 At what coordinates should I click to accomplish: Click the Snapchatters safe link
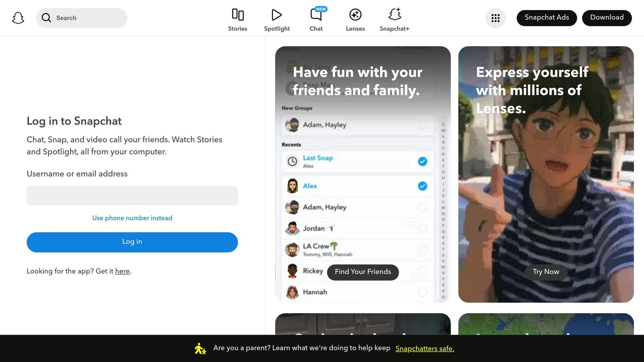425,348
